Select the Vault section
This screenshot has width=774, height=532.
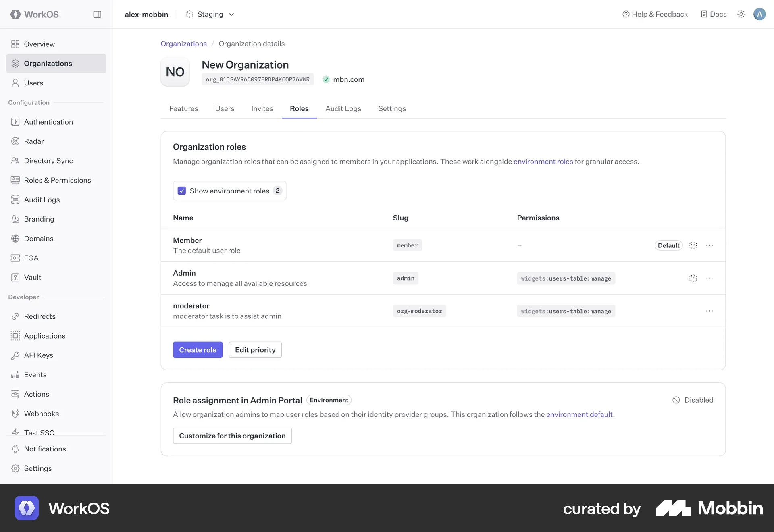pos(32,277)
